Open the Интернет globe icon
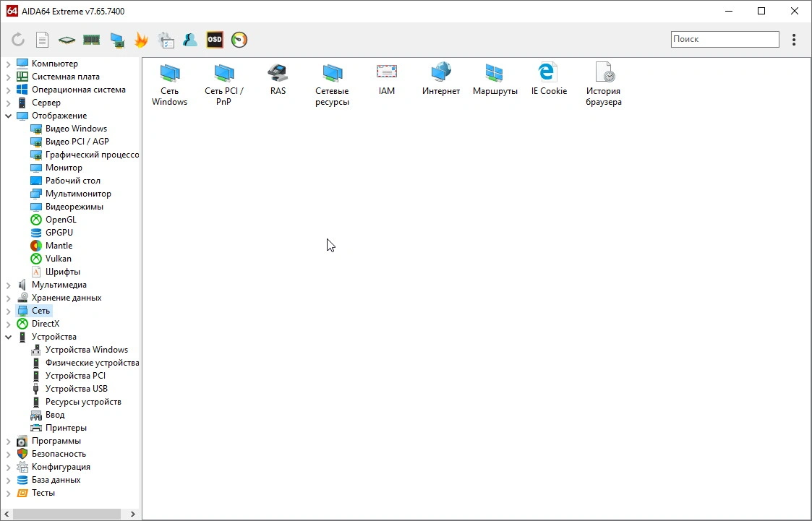 click(440, 79)
